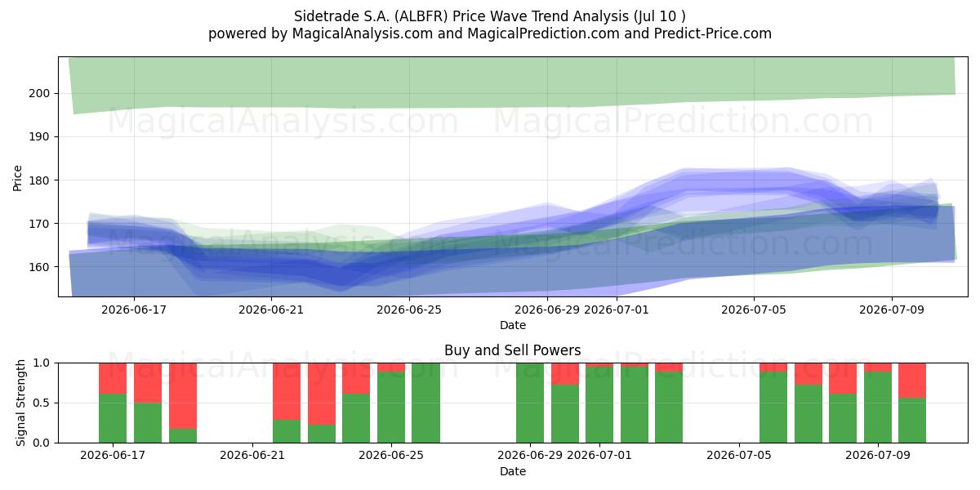The image size is (980, 490).
Task: Click the full green bar for 2026-06-29
Action: pos(530,403)
